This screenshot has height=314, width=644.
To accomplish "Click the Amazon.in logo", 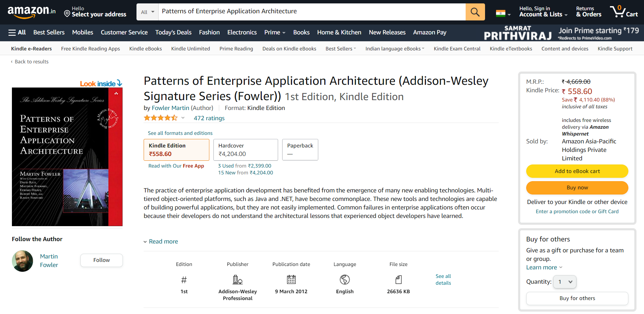I will pyautogui.click(x=31, y=12).
